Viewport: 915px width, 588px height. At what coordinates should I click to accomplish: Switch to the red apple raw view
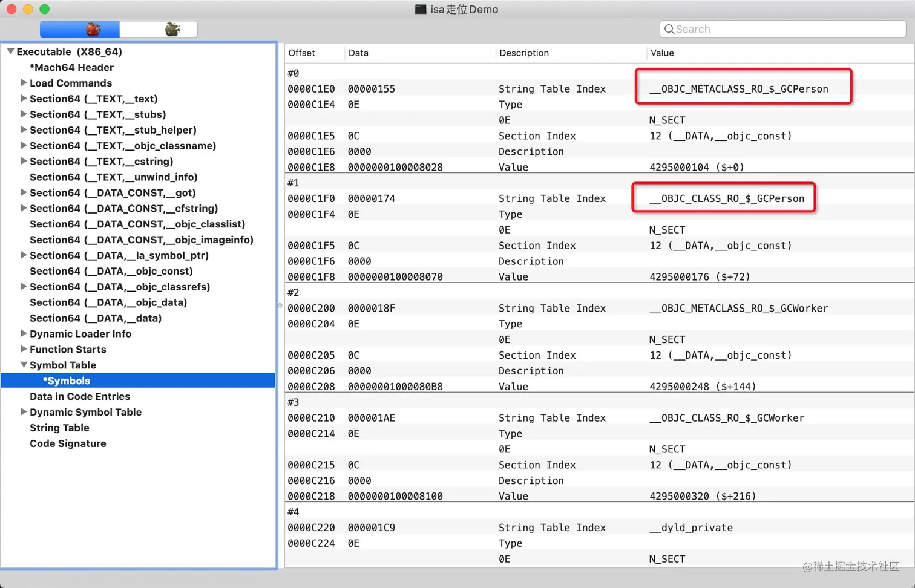(x=80, y=29)
